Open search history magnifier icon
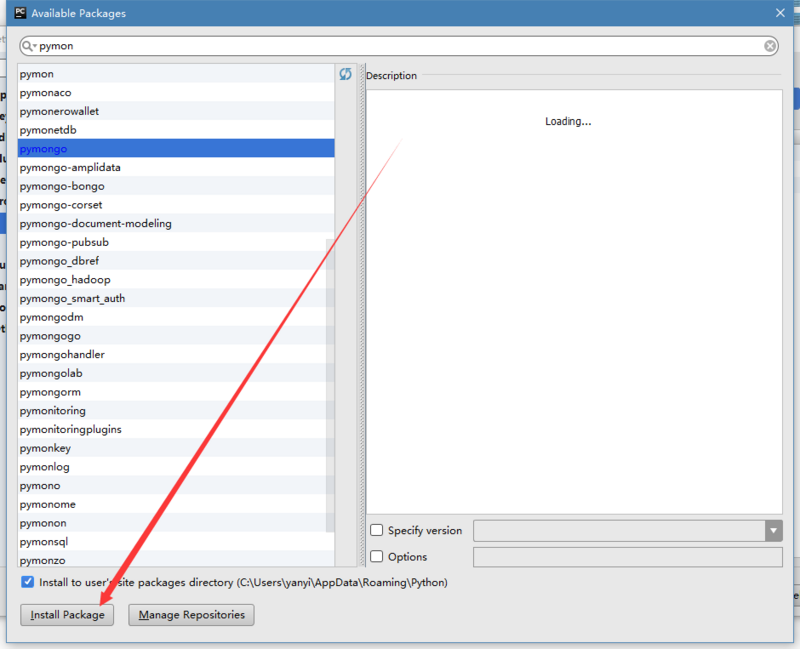This screenshot has height=649, width=800. pos(29,46)
